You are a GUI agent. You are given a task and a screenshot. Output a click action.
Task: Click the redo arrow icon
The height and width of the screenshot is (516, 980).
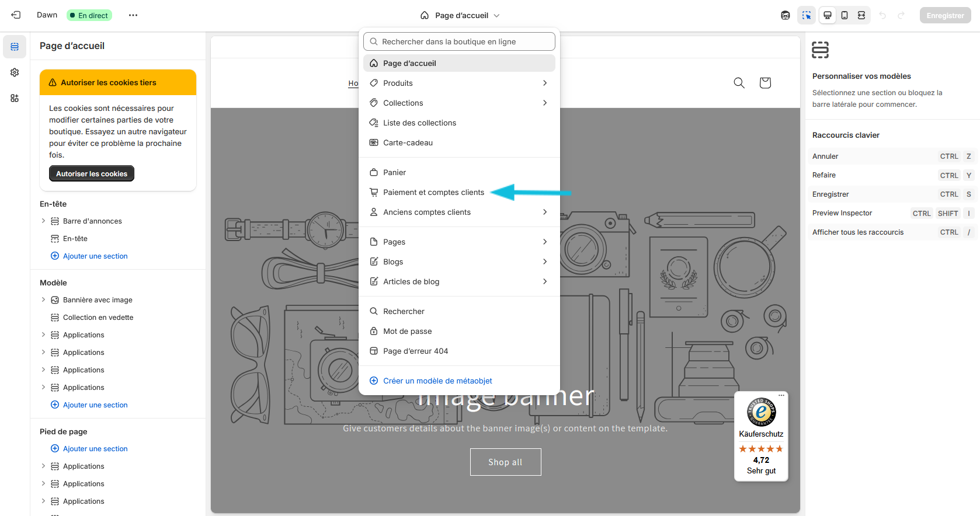pyautogui.click(x=901, y=15)
